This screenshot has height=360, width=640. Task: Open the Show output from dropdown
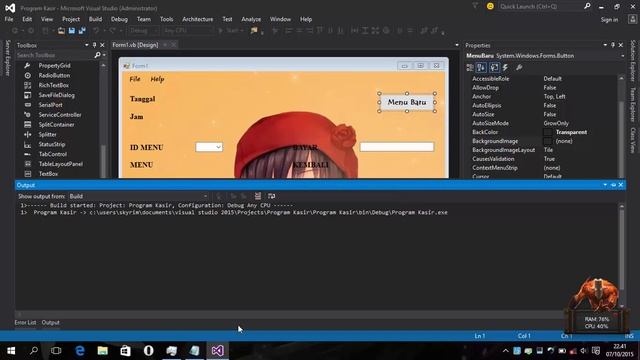click(138, 196)
